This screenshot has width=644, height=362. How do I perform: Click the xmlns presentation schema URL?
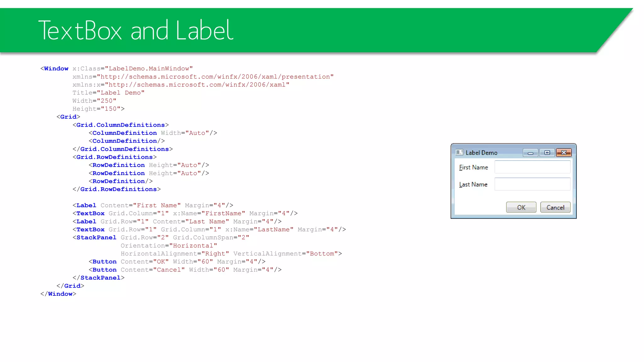point(215,77)
